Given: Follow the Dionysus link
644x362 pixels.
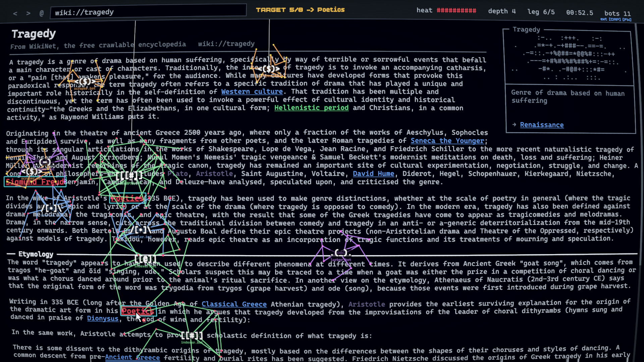Looking at the screenshot, I should 103,318.
